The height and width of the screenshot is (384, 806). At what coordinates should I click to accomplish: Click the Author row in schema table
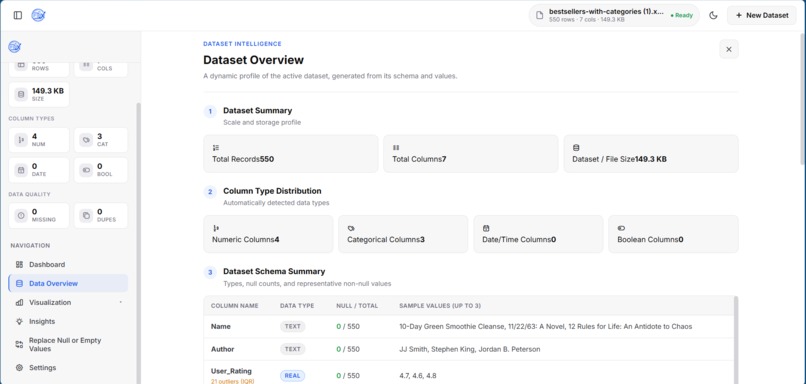coord(469,349)
